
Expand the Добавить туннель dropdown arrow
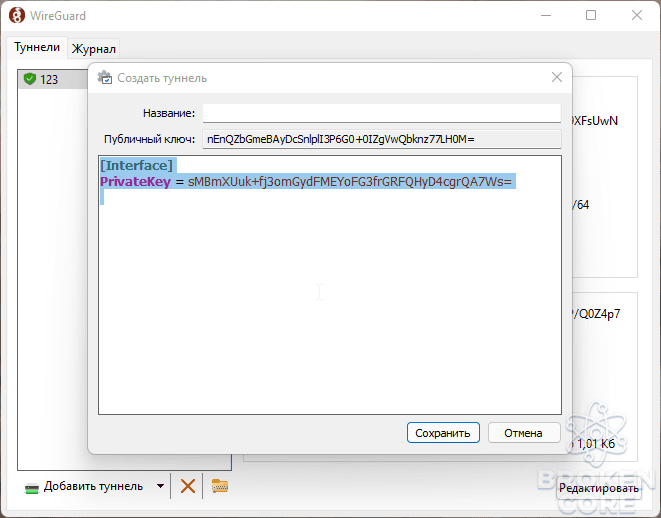(x=160, y=486)
